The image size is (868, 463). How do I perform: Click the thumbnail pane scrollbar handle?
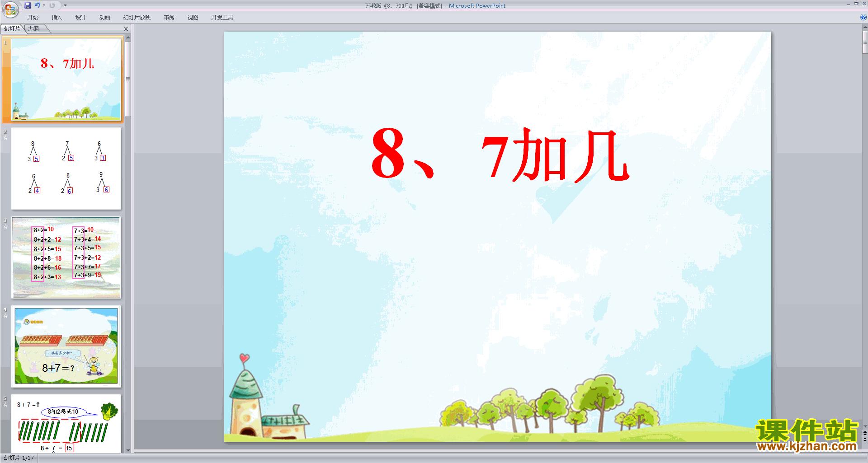tap(128, 79)
